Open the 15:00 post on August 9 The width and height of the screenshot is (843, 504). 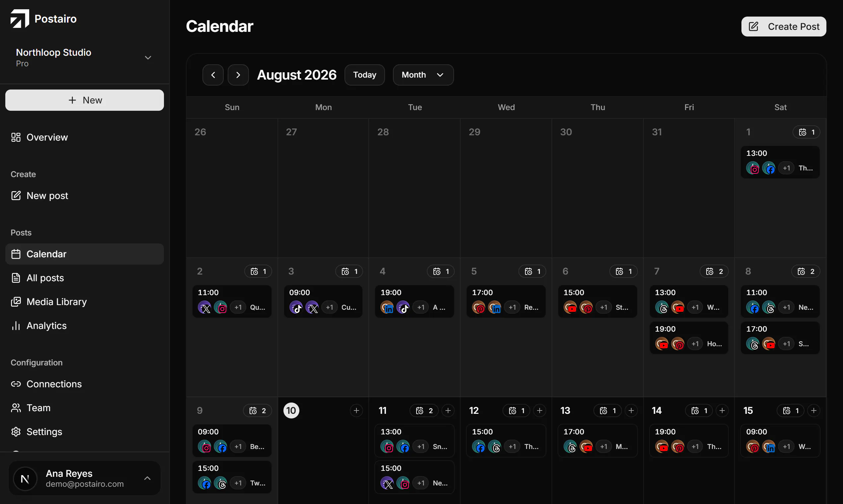click(x=232, y=477)
